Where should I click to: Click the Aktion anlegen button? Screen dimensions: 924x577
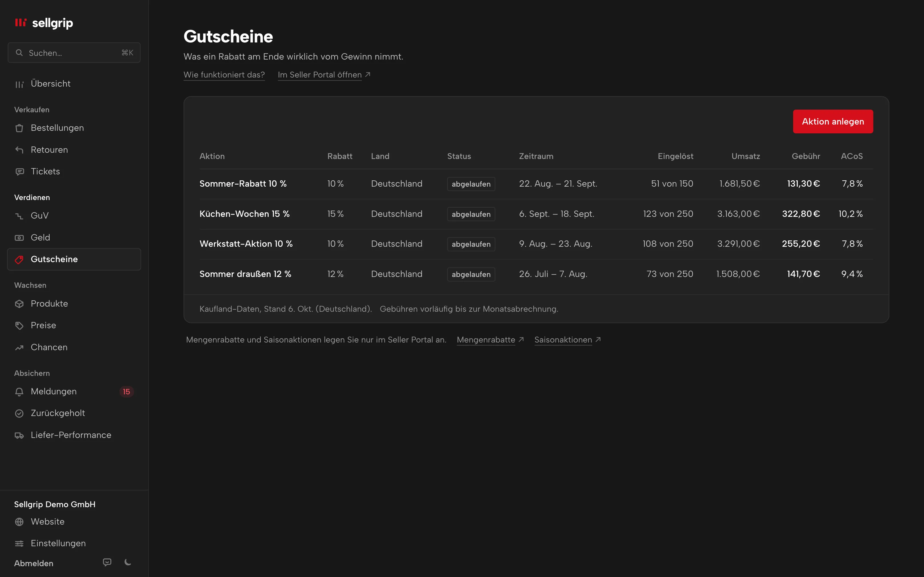833,121
